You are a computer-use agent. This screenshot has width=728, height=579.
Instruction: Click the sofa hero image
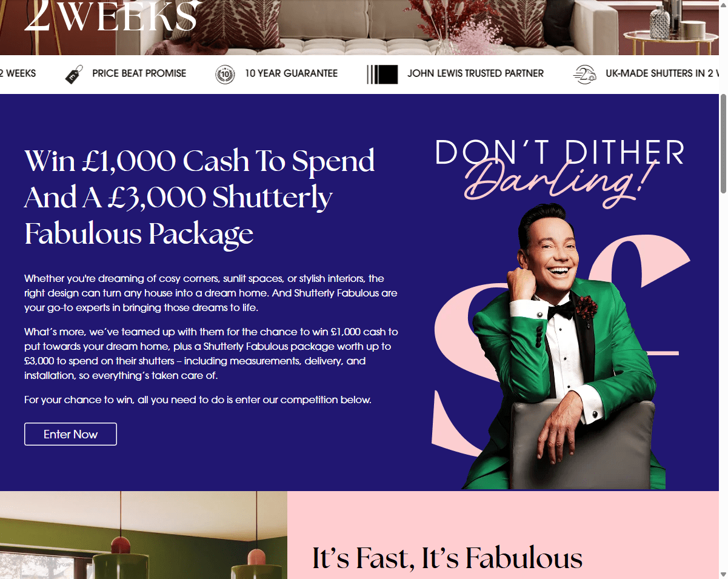tap(364, 27)
